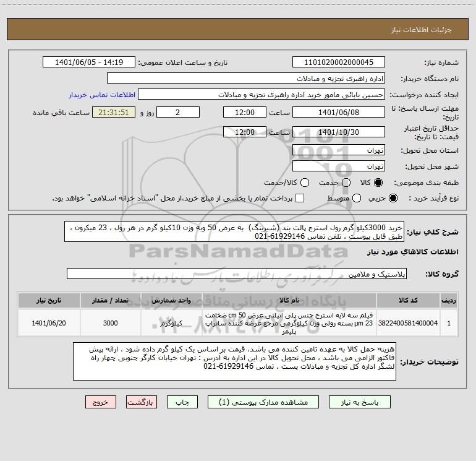Click the buyer organization name field
Screen dimensions: 476x461
[x=246, y=79]
